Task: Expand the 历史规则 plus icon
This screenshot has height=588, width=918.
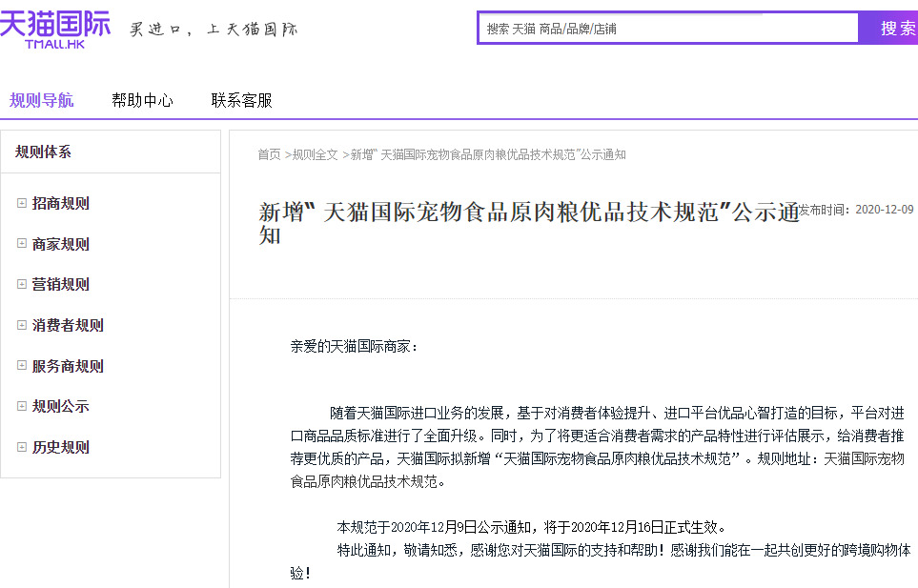Action: [x=22, y=447]
